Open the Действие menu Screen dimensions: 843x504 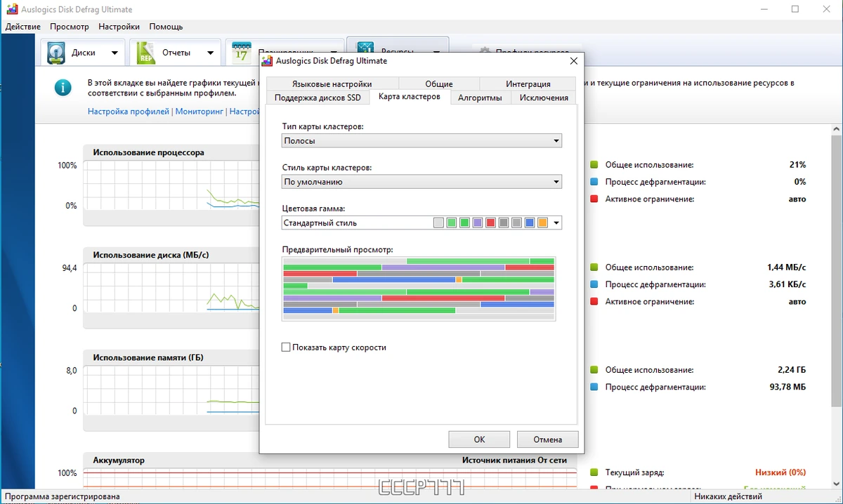click(22, 27)
